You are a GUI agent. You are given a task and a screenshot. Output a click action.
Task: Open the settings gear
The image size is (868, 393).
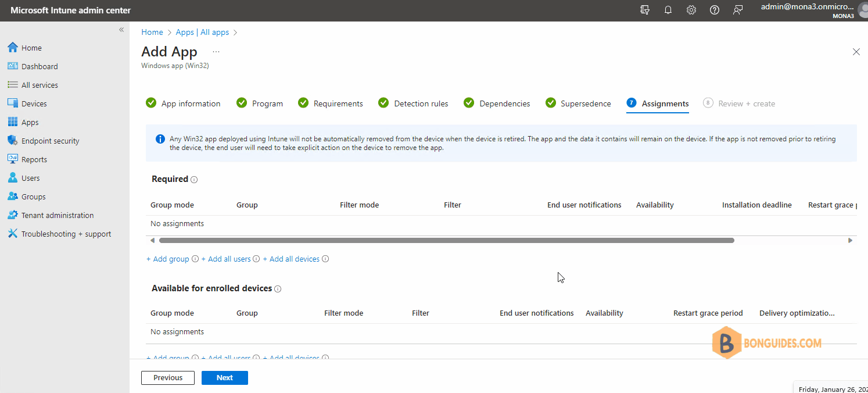pyautogui.click(x=691, y=10)
